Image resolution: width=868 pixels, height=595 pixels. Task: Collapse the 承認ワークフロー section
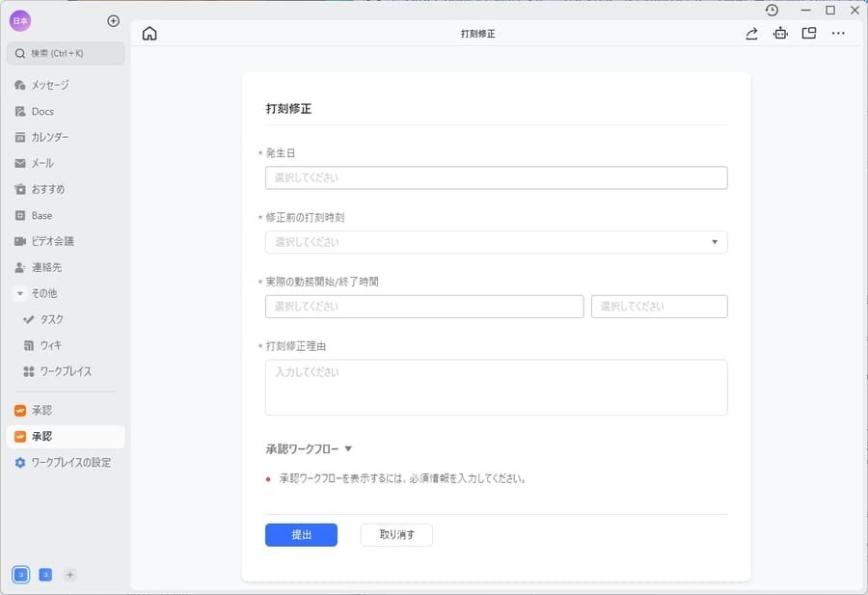(348, 448)
